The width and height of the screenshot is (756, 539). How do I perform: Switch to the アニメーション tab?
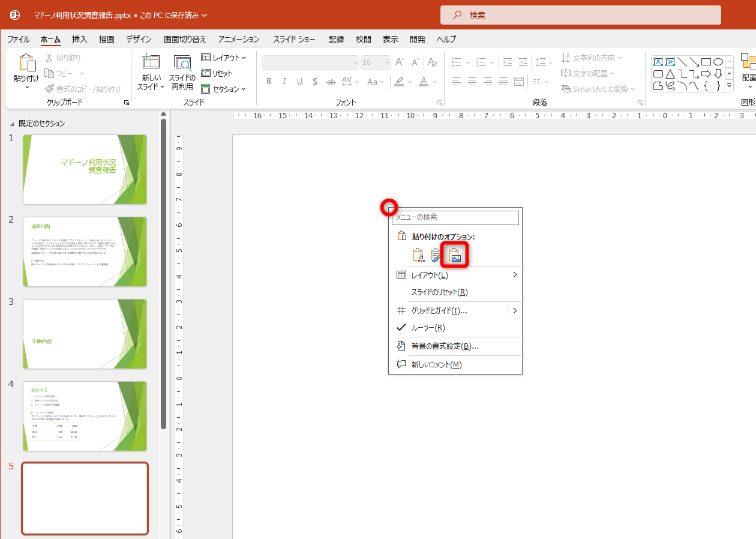(239, 39)
